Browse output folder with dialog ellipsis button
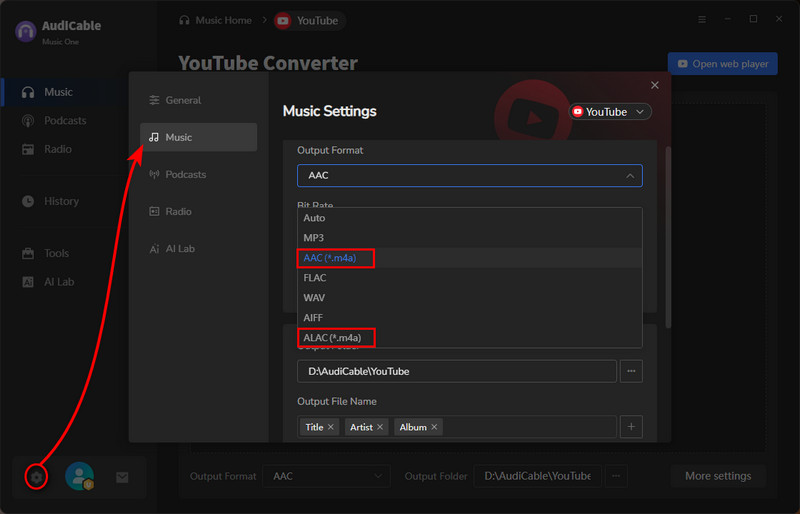 (631, 371)
